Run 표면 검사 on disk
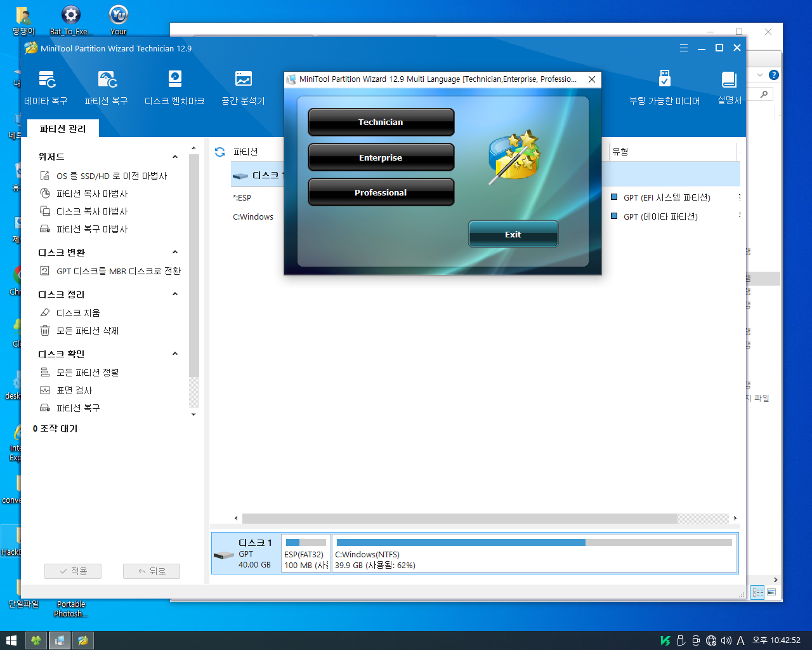 click(66, 390)
